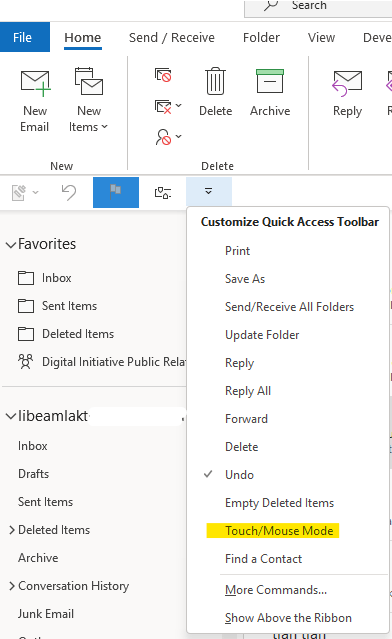Click people group icon beside Digital Initiative
The width and height of the screenshot is (392, 639).
[25, 361]
